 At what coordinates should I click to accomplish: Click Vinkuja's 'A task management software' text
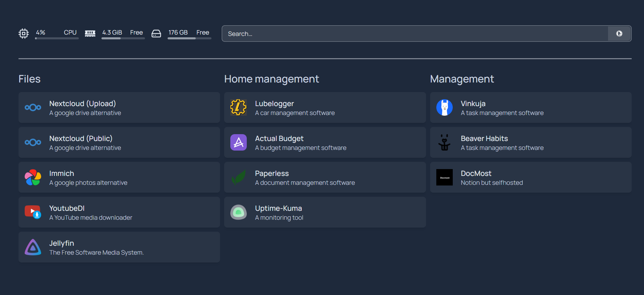point(502,113)
